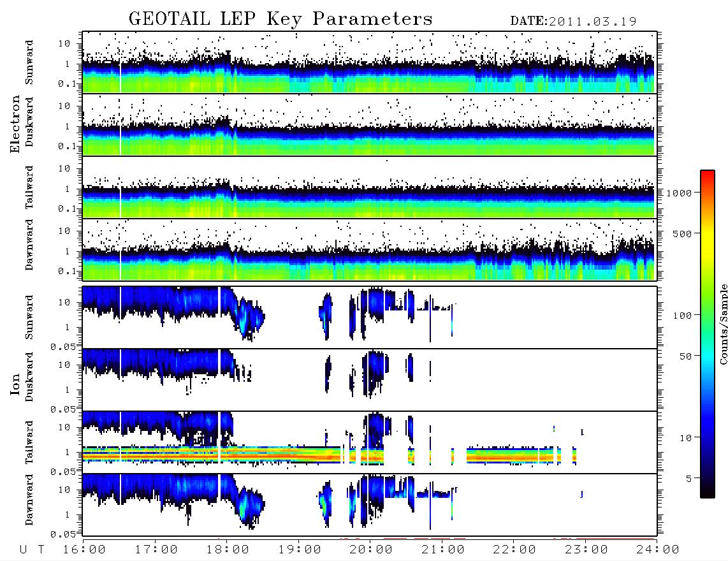The width and height of the screenshot is (728, 561).
Task: Click the 5 colorbar tick value
Action: (689, 479)
